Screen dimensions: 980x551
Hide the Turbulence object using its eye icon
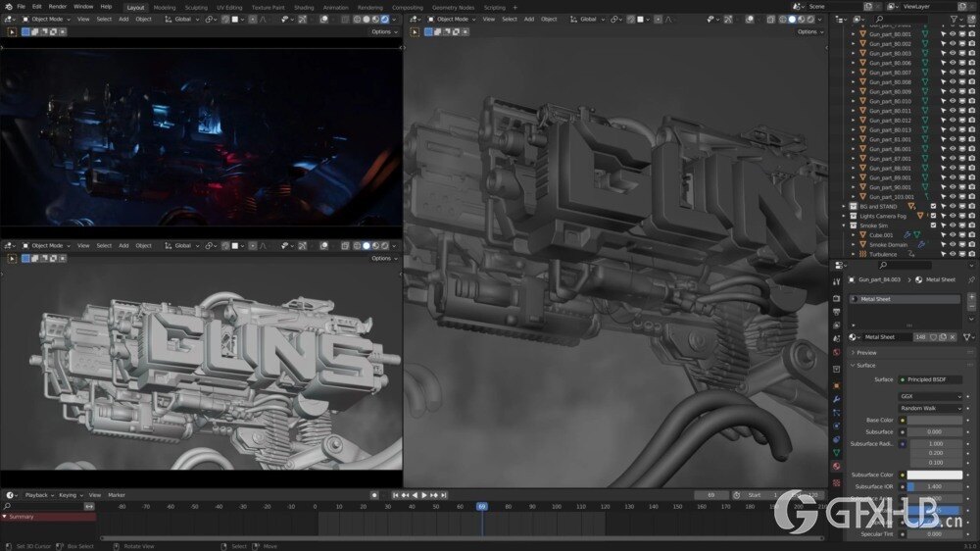953,255
